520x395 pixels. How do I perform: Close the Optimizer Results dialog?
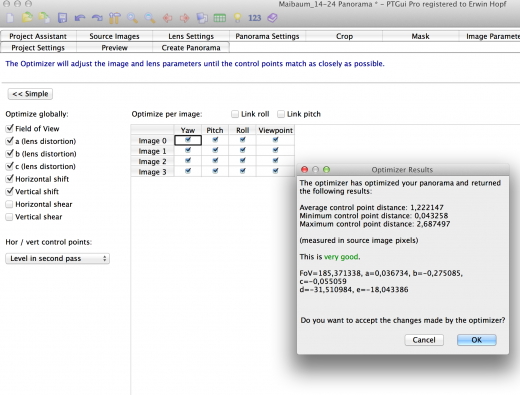(304, 169)
